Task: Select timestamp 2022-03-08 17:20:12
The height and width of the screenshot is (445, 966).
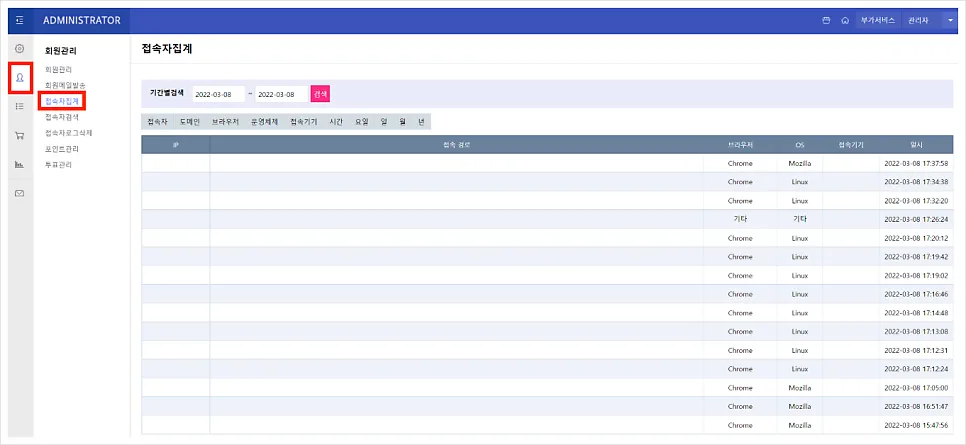Action: pos(915,238)
